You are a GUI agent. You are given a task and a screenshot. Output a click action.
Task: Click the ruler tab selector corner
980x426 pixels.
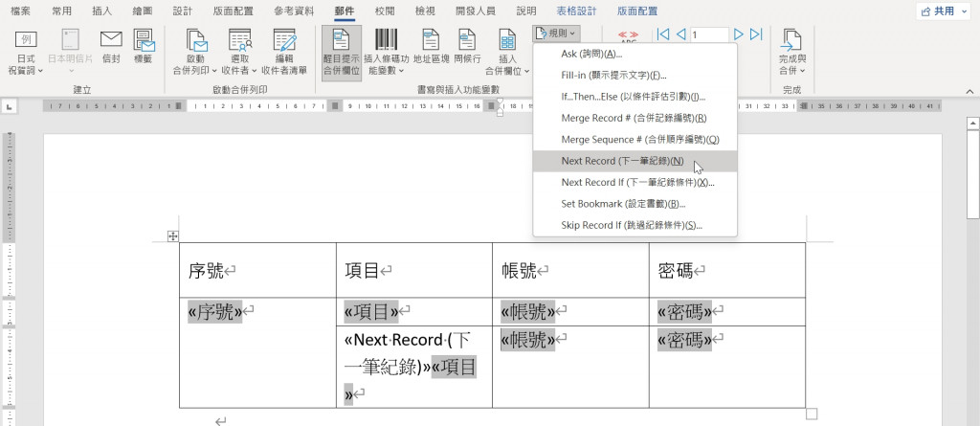9,107
